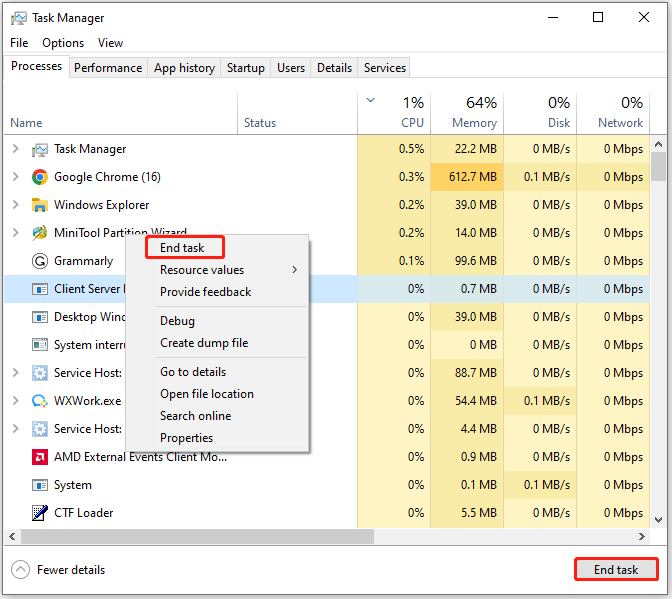Click the AMD External Events icon

point(40,457)
